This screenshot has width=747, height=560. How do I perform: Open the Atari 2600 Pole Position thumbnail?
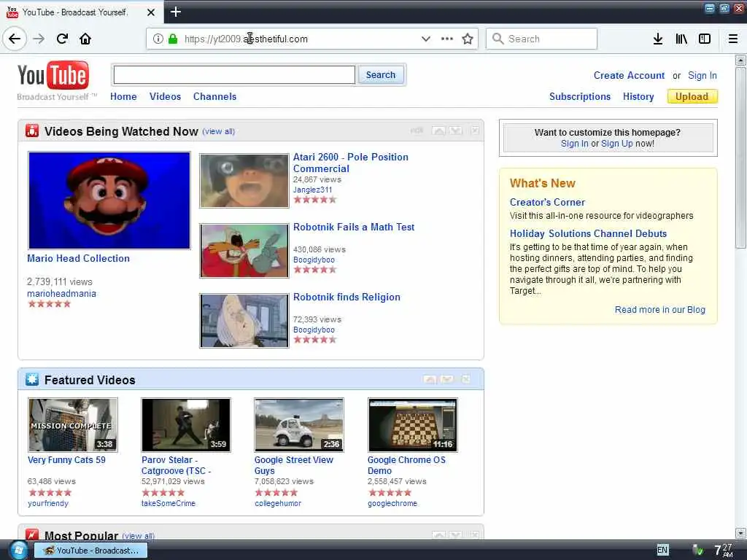click(244, 181)
